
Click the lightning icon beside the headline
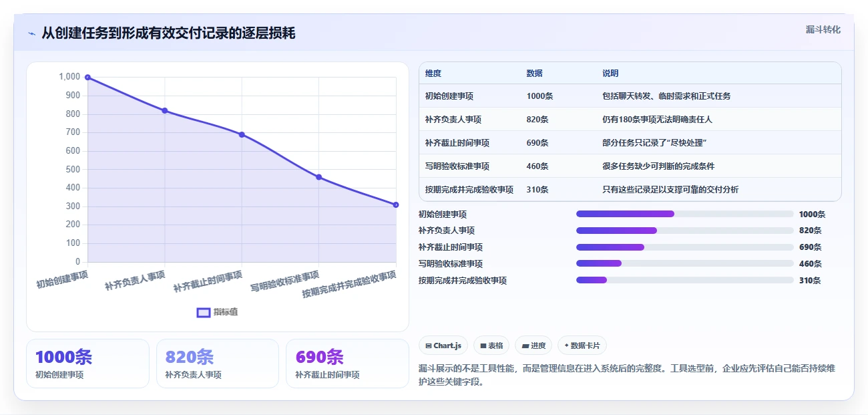[x=31, y=33]
